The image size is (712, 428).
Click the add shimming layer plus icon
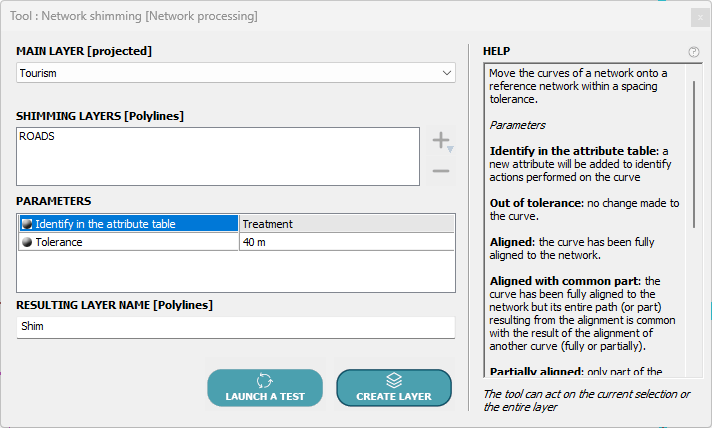point(440,140)
